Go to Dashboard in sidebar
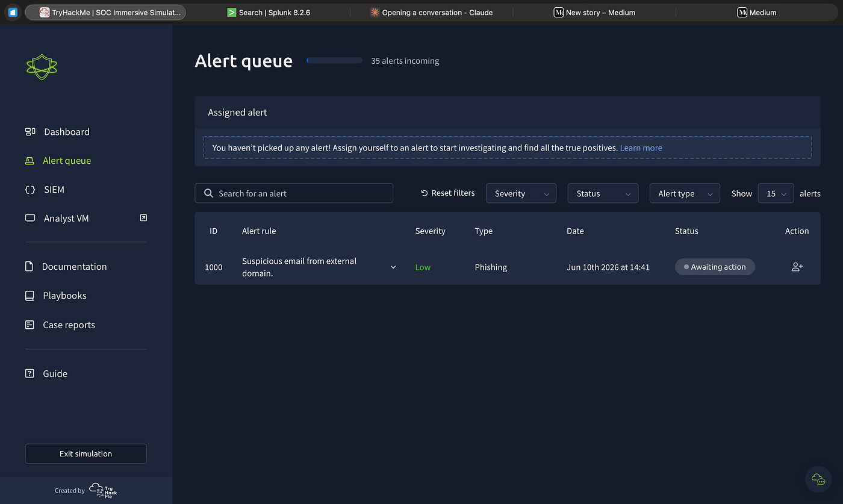The image size is (843, 504). [66, 131]
